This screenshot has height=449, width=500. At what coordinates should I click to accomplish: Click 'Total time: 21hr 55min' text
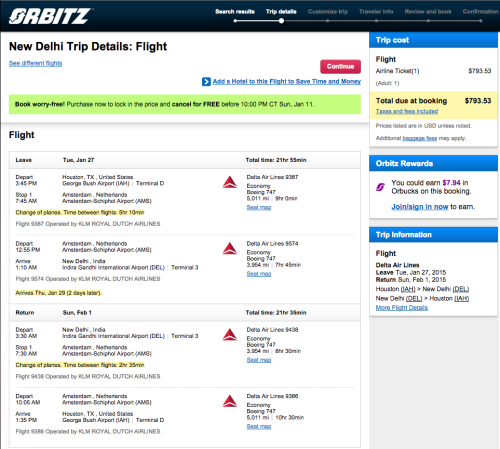tap(276, 160)
